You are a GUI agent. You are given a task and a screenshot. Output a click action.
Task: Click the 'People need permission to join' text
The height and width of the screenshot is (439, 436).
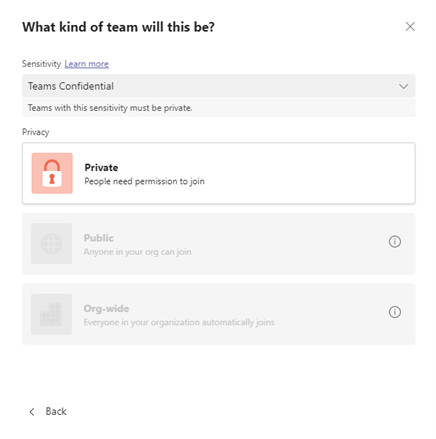(x=144, y=181)
